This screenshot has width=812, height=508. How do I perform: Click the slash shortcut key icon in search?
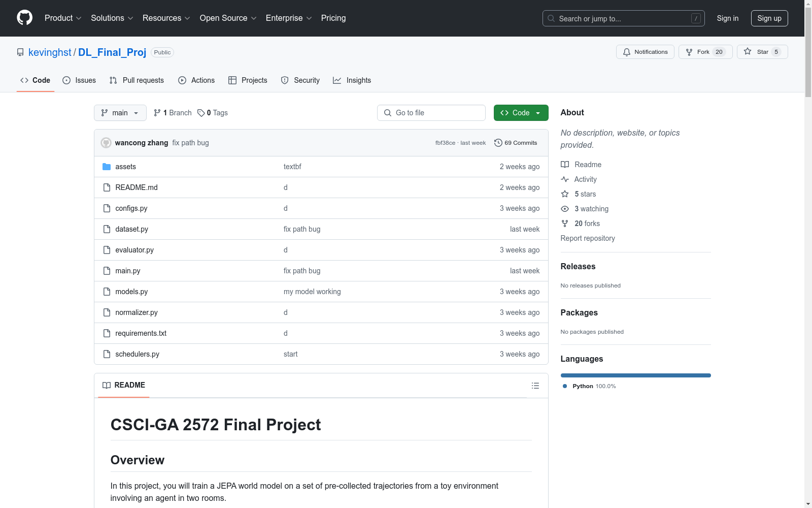[696, 18]
